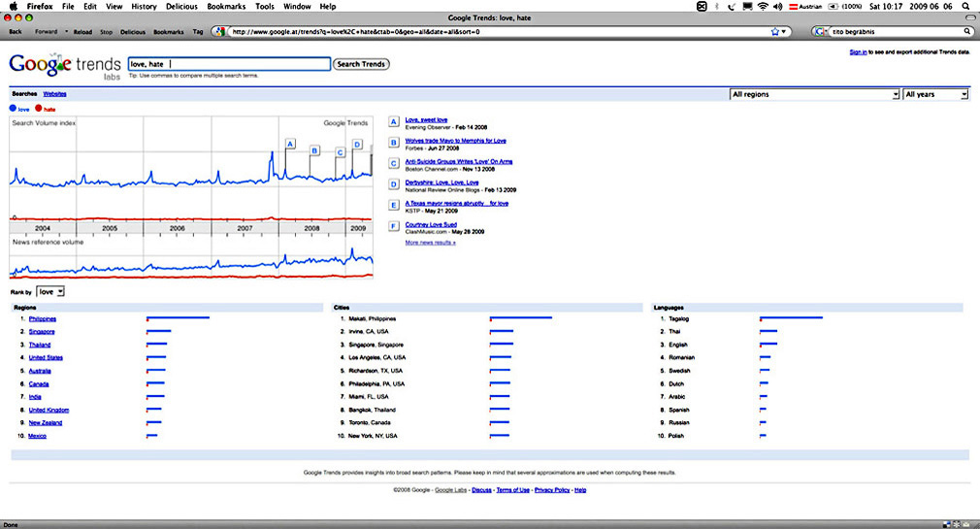Click the site icon in URL bar

pos(219,31)
